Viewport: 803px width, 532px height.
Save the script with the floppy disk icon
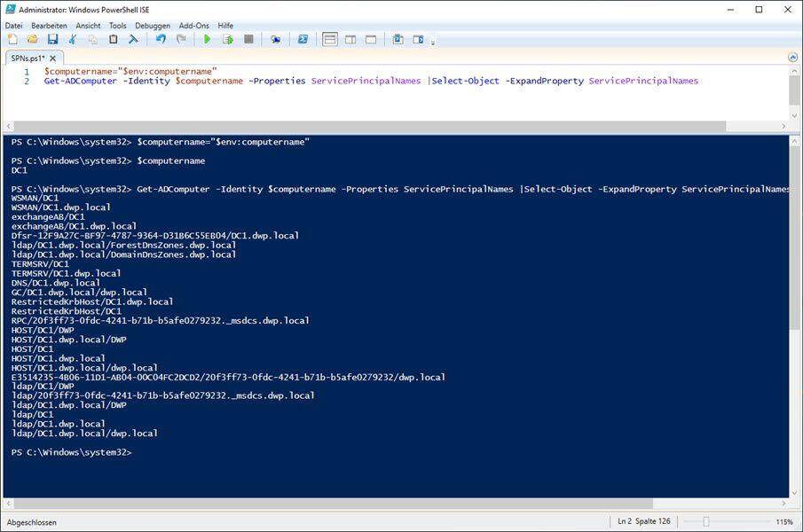coord(52,39)
